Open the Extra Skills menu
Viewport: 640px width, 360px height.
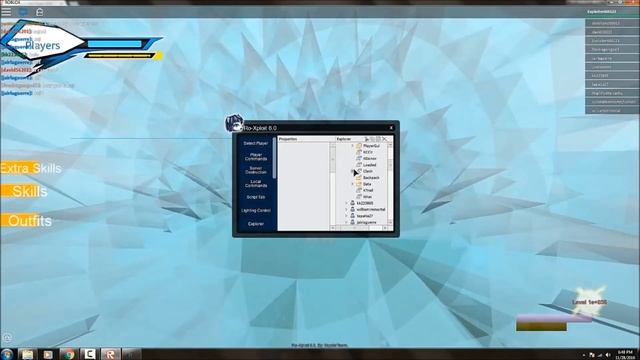tap(31, 168)
